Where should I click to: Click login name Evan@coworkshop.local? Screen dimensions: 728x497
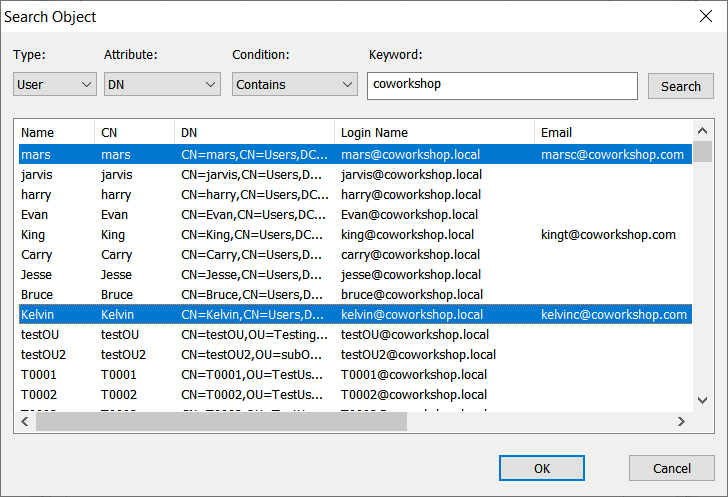[x=410, y=215]
